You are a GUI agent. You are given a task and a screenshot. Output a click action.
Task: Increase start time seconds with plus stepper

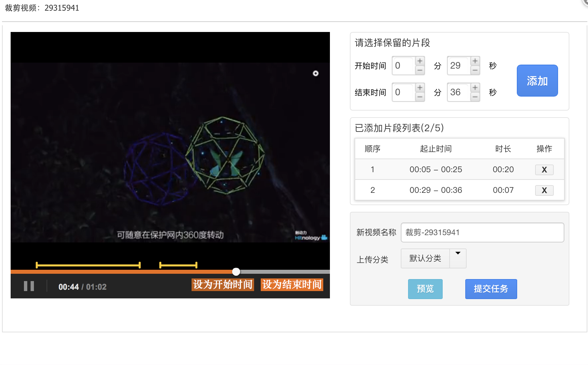tap(475, 61)
